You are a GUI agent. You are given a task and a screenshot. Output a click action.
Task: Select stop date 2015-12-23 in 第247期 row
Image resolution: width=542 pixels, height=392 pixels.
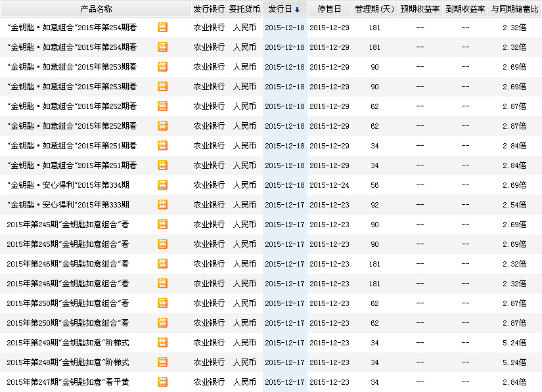coord(329,382)
